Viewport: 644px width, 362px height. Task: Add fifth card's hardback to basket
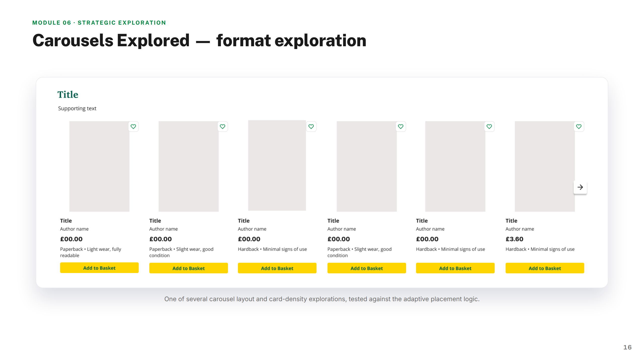point(455,268)
